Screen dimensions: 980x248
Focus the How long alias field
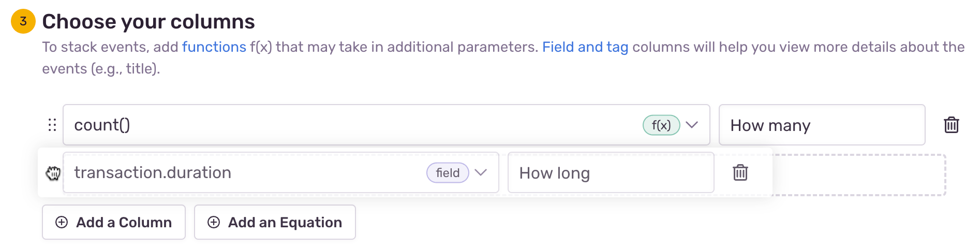[611, 173]
